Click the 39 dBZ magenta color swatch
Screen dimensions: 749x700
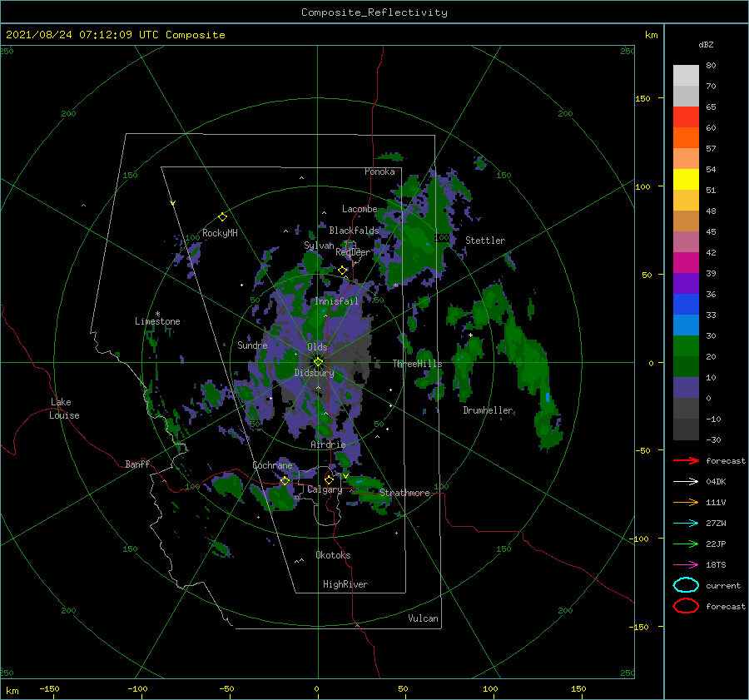coord(686,263)
